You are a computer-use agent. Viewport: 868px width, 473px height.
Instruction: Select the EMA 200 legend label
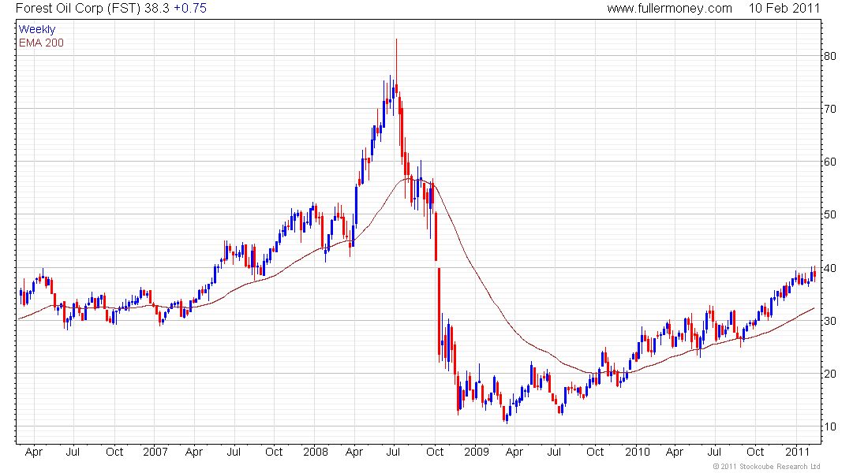[x=41, y=43]
